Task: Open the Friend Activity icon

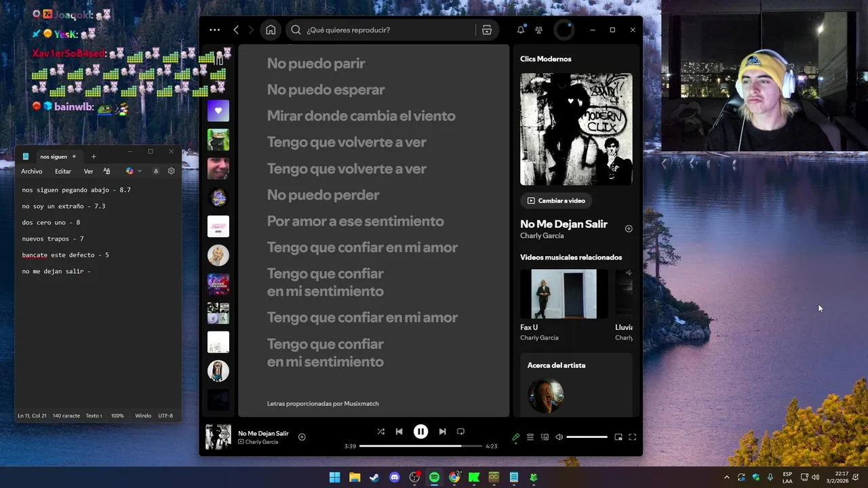Action: (539, 30)
